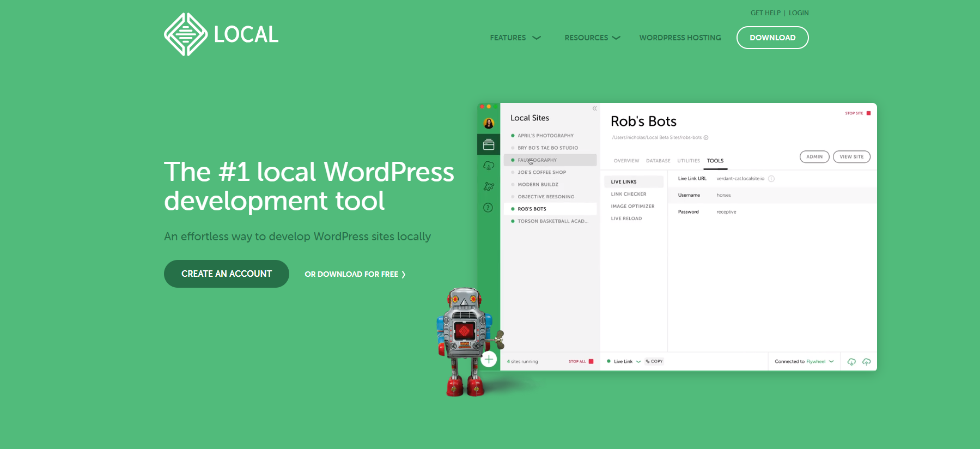Select Objective Reesoning site
This screenshot has height=449, width=980.
point(550,197)
